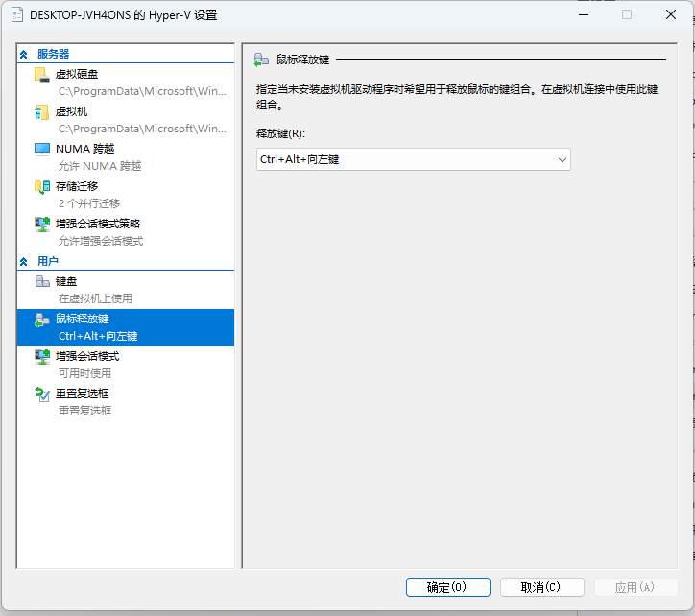Select the 虚拟机 tree item
The height and width of the screenshot is (616, 695).
click(x=126, y=120)
